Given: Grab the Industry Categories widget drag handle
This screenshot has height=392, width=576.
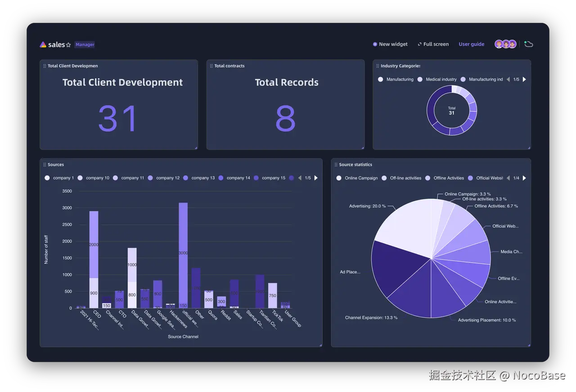Looking at the screenshot, I should 378,66.
